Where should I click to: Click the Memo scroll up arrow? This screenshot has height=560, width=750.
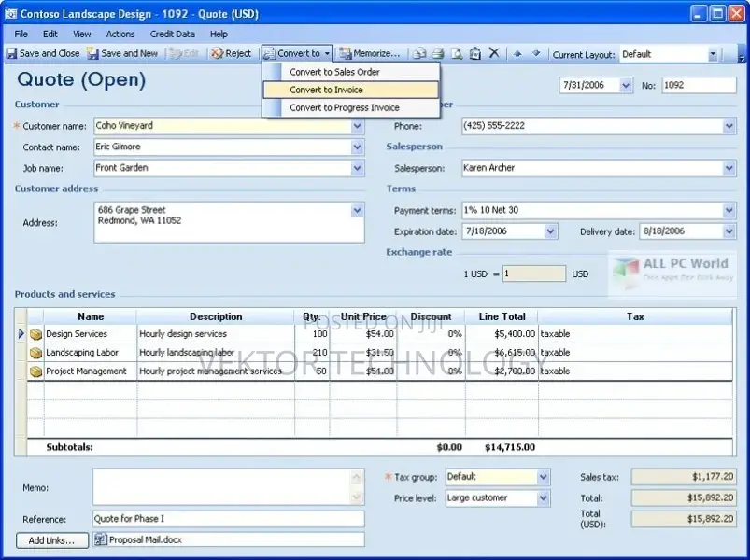[357, 477]
